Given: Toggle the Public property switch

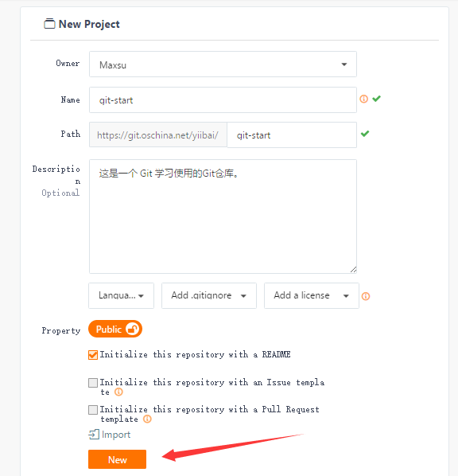Looking at the screenshot, I should tap(115, 329).
